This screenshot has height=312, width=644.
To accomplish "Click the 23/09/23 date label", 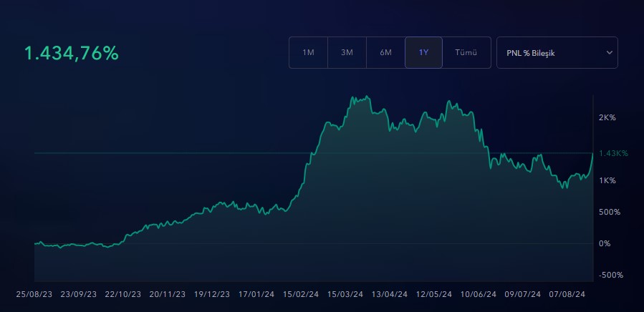I will 79,294.
